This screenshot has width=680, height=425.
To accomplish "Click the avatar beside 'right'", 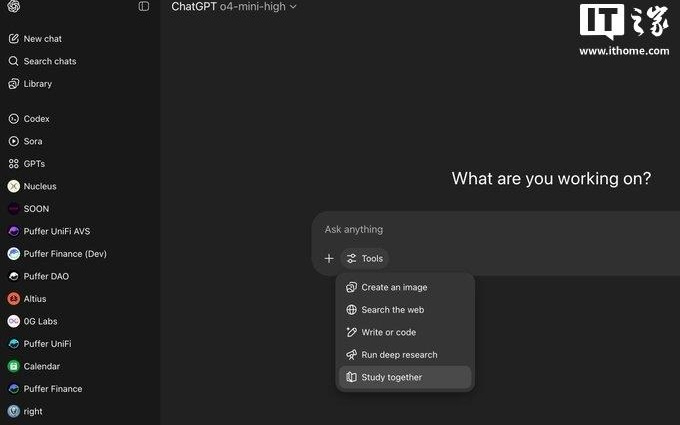I will coord(13,411).
